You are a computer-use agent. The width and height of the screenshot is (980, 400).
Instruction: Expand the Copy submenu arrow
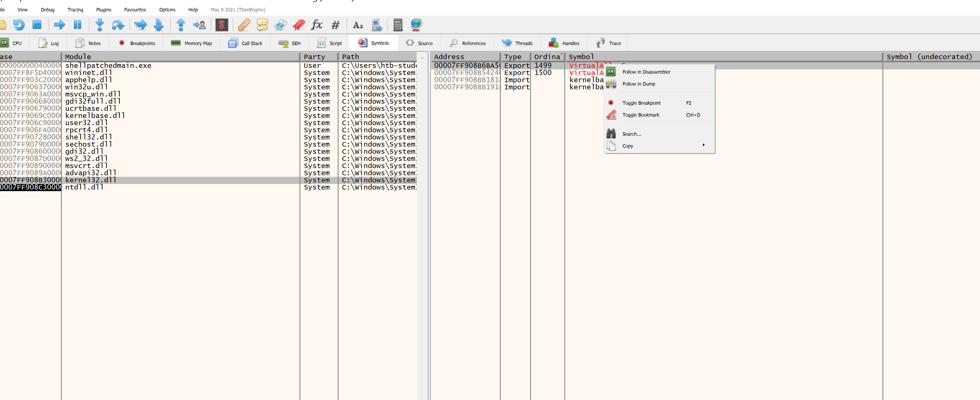704,145
